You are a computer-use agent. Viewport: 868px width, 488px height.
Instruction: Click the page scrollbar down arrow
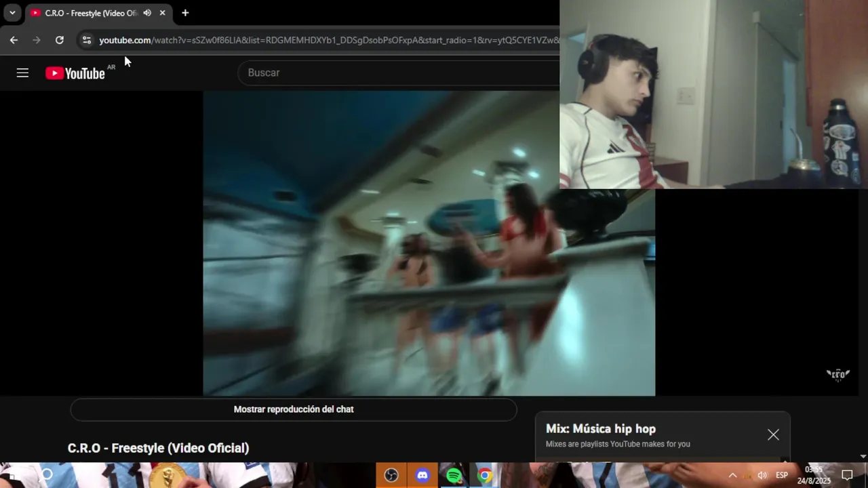[863, 457]
